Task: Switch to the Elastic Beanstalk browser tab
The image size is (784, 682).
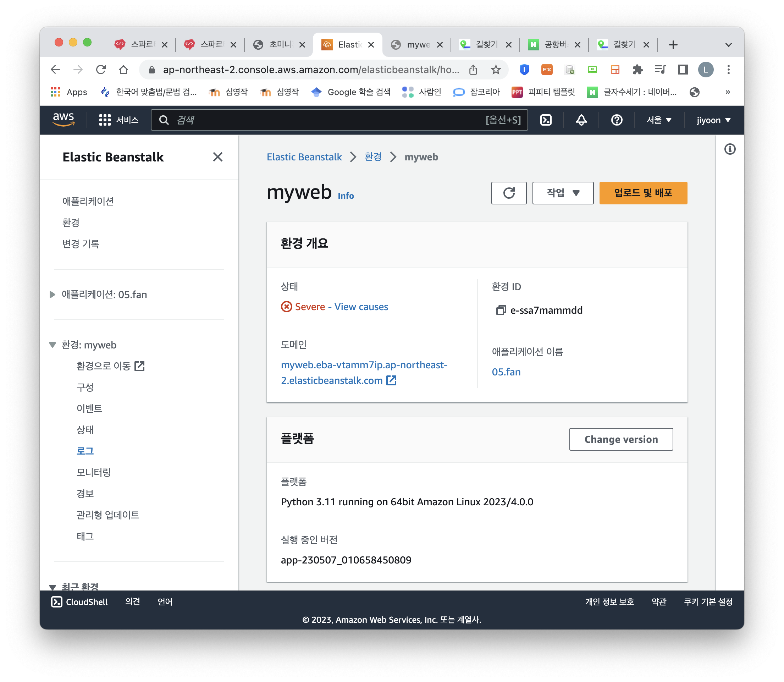Action: [347, 45]
